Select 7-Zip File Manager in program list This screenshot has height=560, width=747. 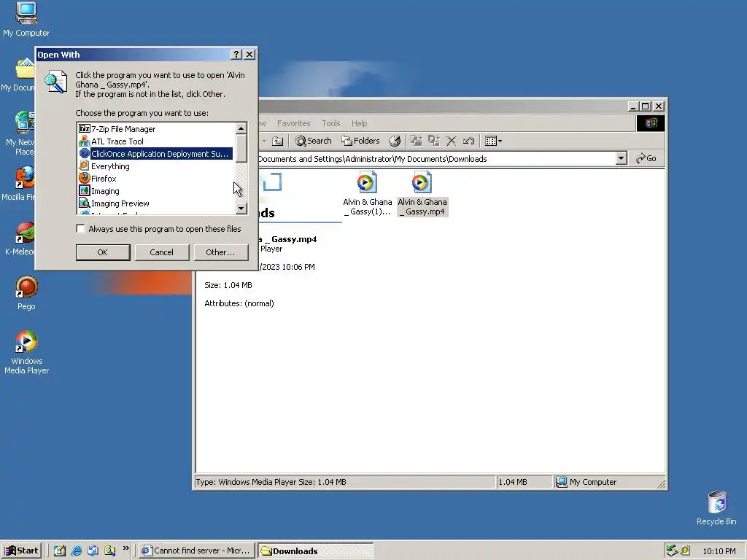[156, 128]
